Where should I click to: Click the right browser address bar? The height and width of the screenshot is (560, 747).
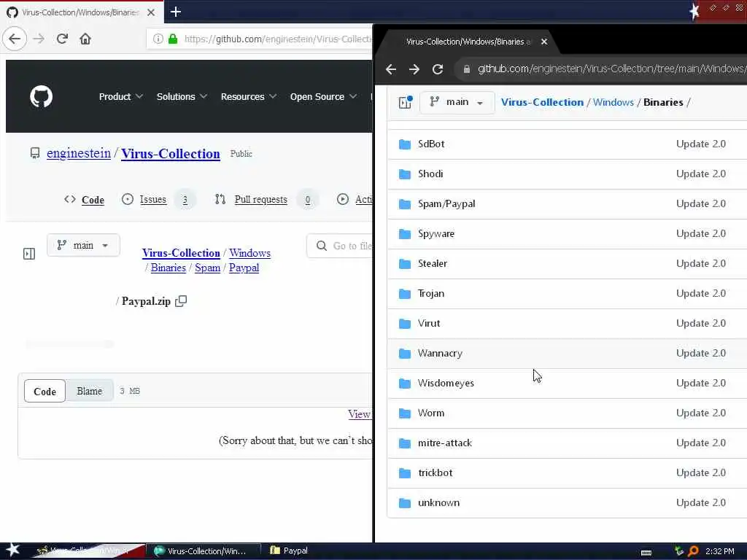(x=601, y=69)
